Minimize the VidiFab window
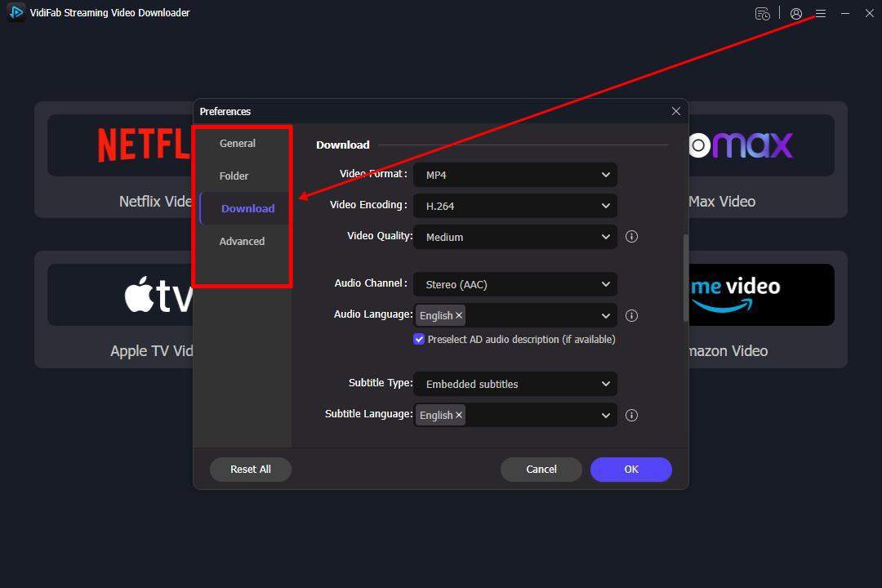 click(845, 14)
